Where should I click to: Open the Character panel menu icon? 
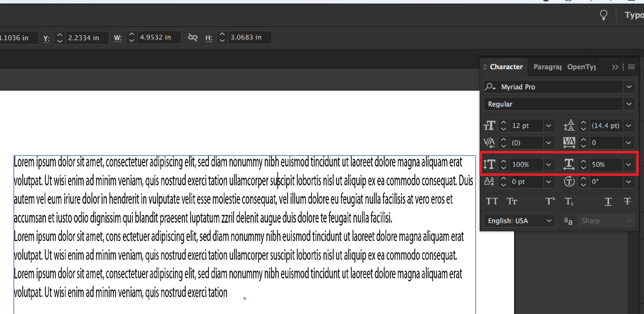click(x=631, y=67)
